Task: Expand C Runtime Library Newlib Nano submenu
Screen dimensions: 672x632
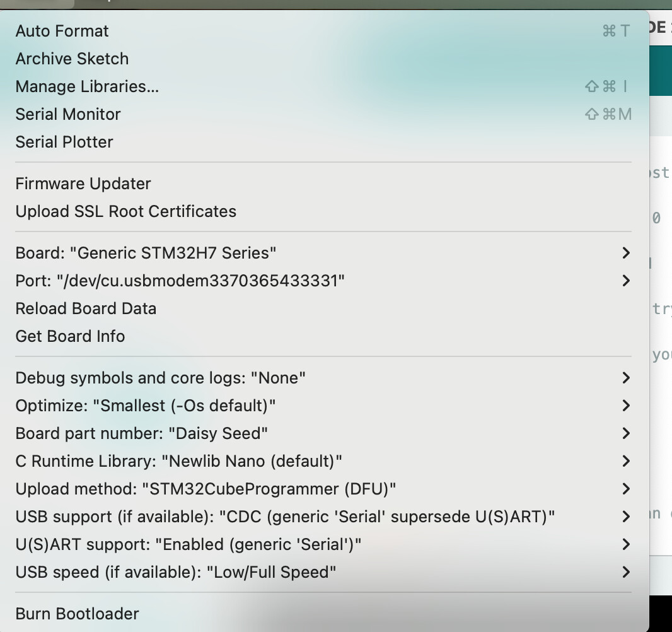Action: click(179, 461)
